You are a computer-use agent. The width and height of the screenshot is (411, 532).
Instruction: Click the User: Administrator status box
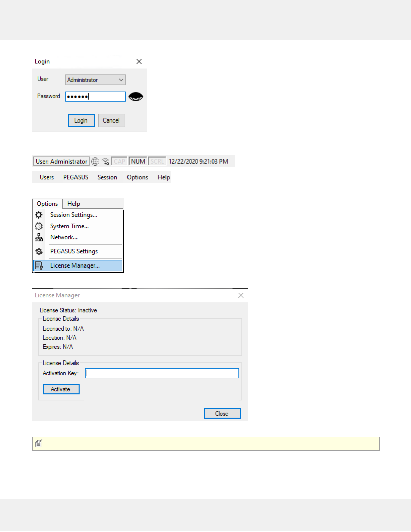[61, 161]
